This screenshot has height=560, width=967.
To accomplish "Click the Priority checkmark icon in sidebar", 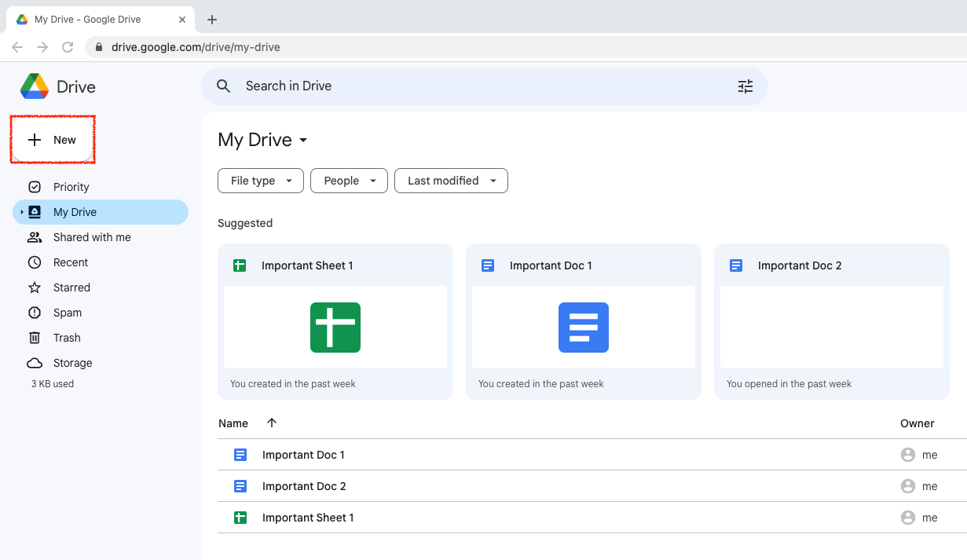I will [35, 187].
